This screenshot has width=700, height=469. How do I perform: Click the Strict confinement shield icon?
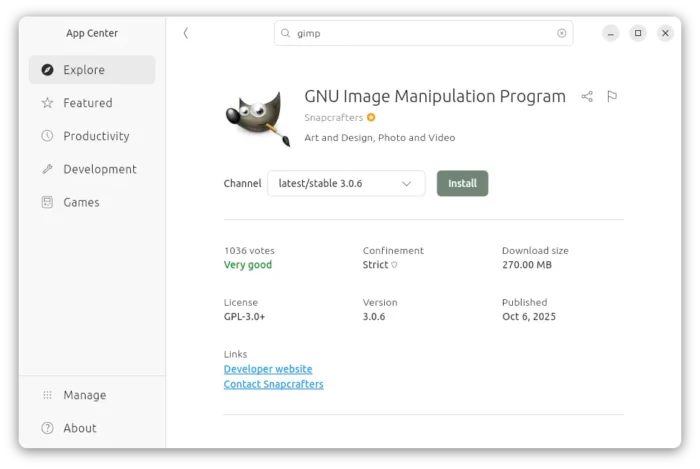click(x=394, y=266)
